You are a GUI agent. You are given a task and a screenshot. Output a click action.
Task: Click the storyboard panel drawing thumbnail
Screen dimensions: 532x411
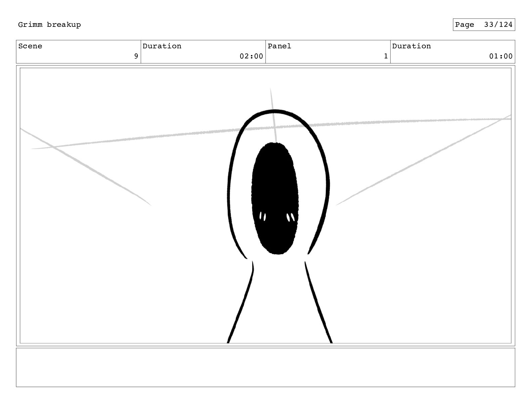pos(265,205)
